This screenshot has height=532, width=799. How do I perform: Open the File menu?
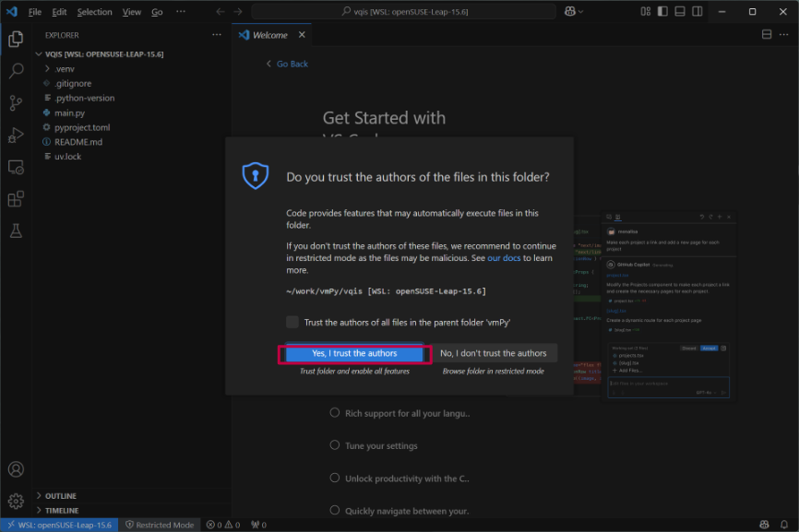(35, 11)
